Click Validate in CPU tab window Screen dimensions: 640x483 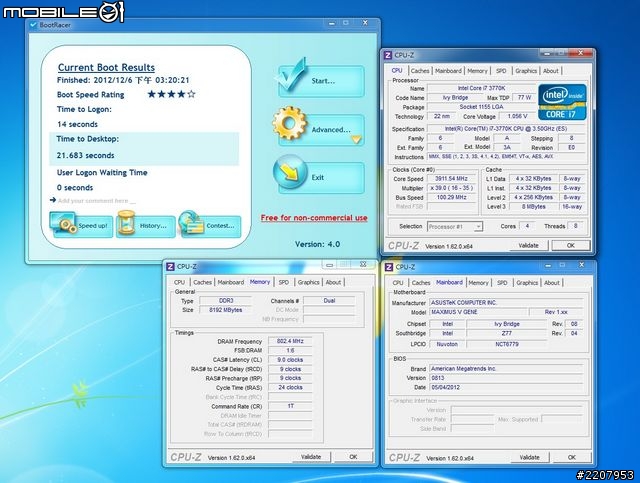coord(529,245)
